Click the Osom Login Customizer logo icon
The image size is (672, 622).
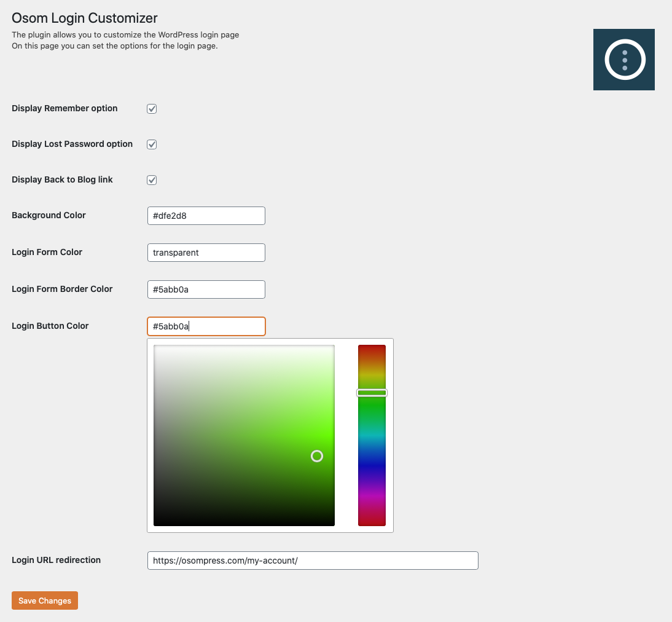[623, 59]
